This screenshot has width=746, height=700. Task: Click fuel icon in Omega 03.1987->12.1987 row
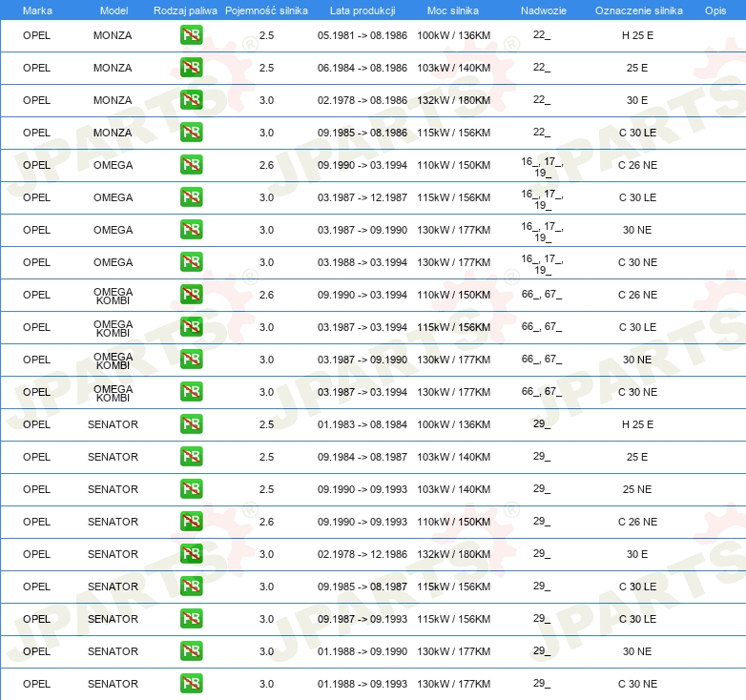coord(191,197)
